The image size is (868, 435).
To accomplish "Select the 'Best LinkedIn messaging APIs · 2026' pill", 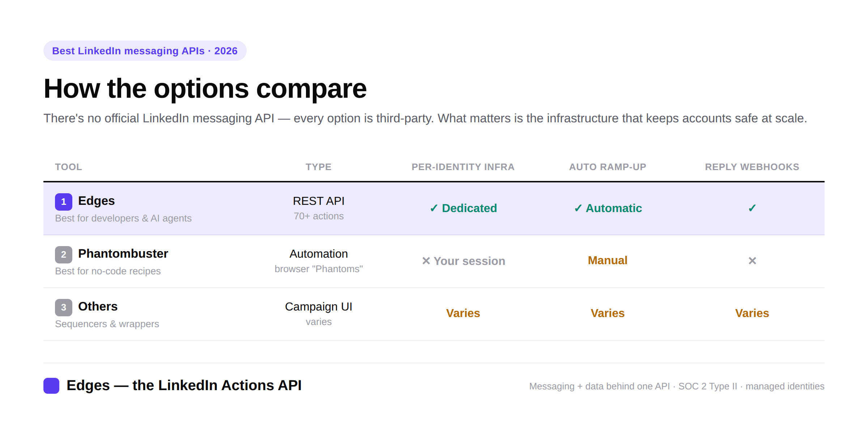I will coord(145,51).
